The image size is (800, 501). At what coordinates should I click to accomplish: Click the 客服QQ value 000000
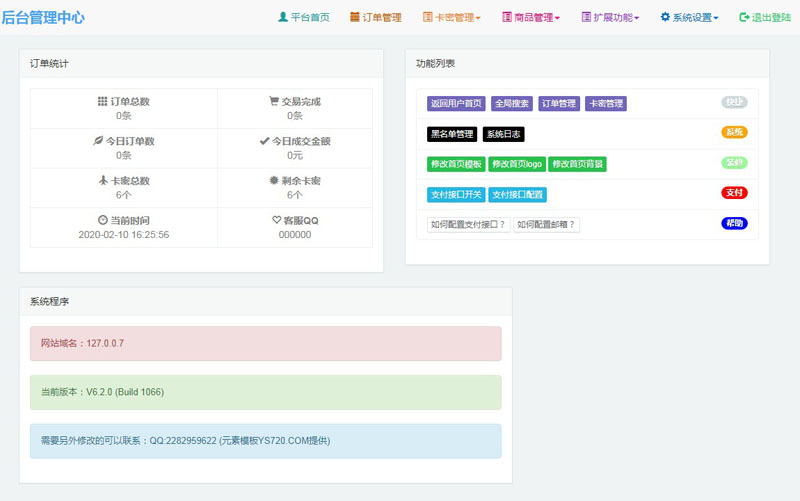click(x=295, y=235)
